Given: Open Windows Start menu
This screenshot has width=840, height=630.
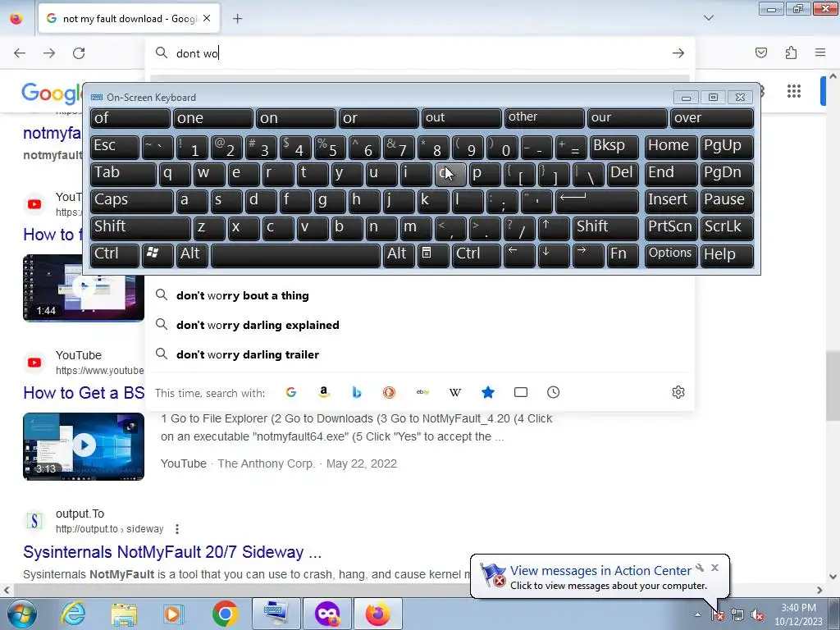Looking at the screenshot, I should pos(21,614).
